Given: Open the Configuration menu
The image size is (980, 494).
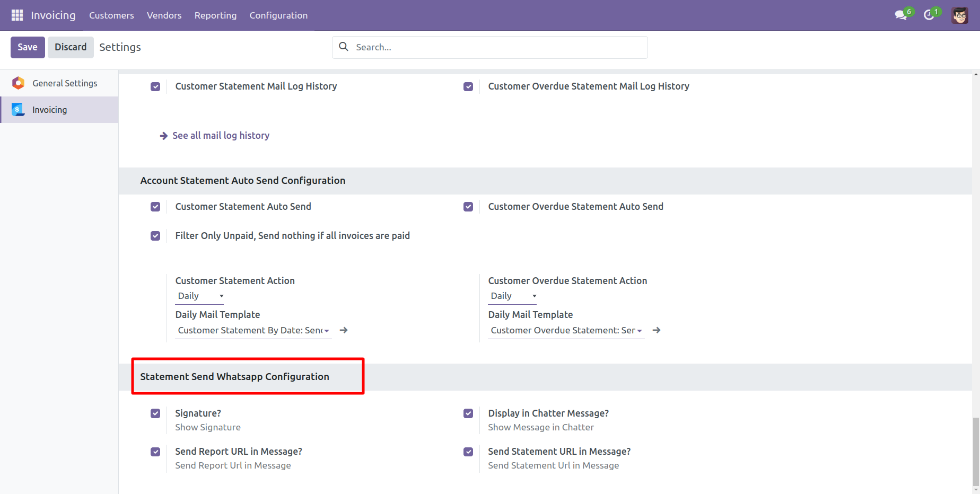Looking at the screenshot, I should (x=278, y=15).
